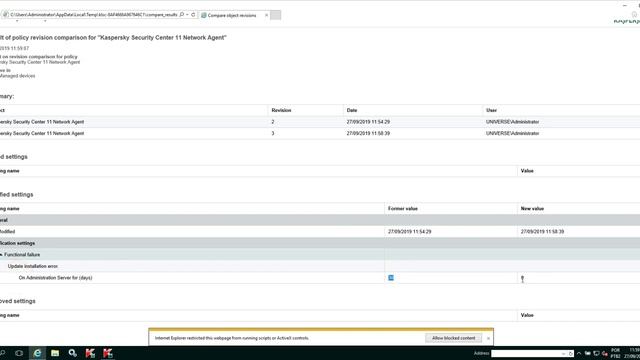Click the new Modified value 27/09/2019 11:58:39
The height and width of the screenshot is (360, 640).
pyautogui.click(x=542, y=231)
